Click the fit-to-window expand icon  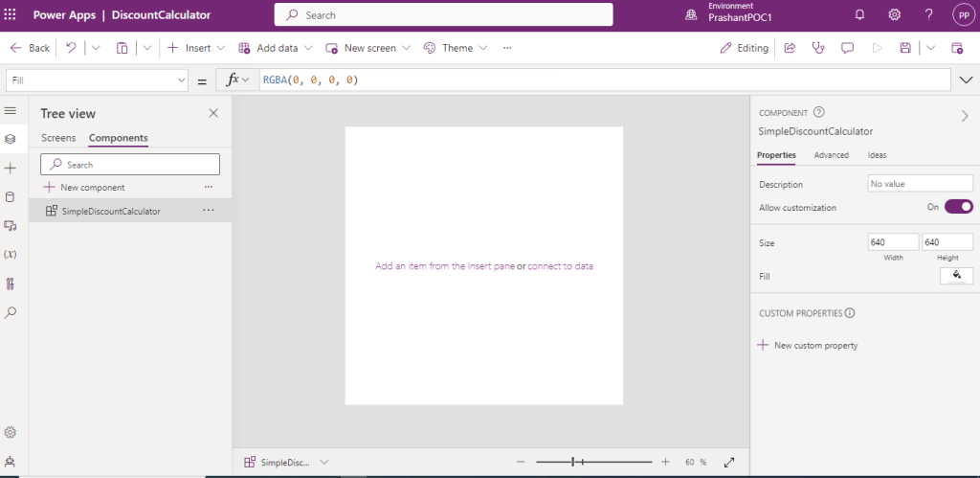pyautogui.click(x=729, y=462)
